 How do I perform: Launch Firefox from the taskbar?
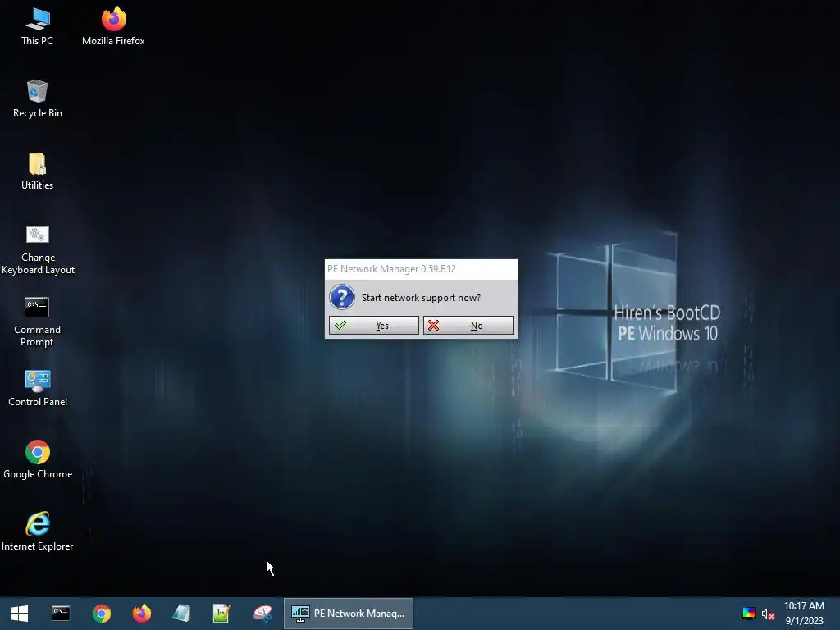coord(142,614)
